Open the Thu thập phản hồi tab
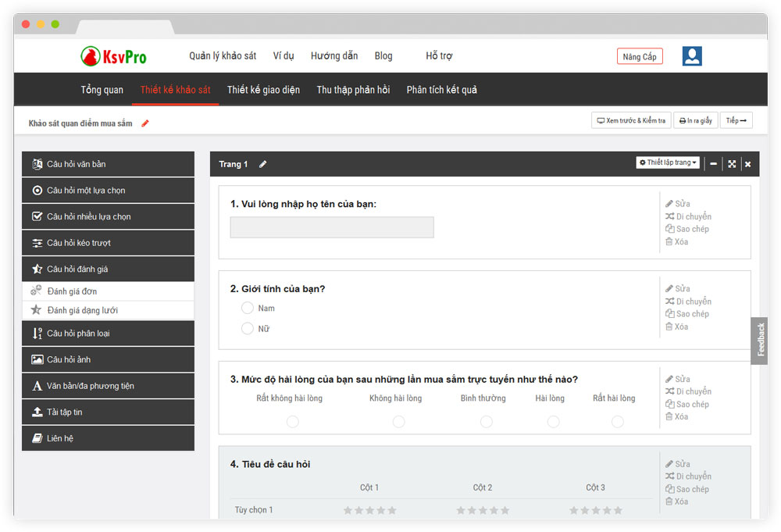The image size is (781, 532). tap(353, 90)
